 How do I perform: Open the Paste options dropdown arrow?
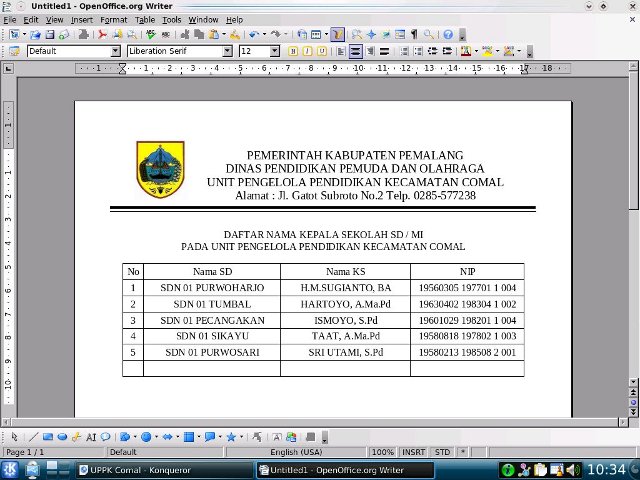224,35
